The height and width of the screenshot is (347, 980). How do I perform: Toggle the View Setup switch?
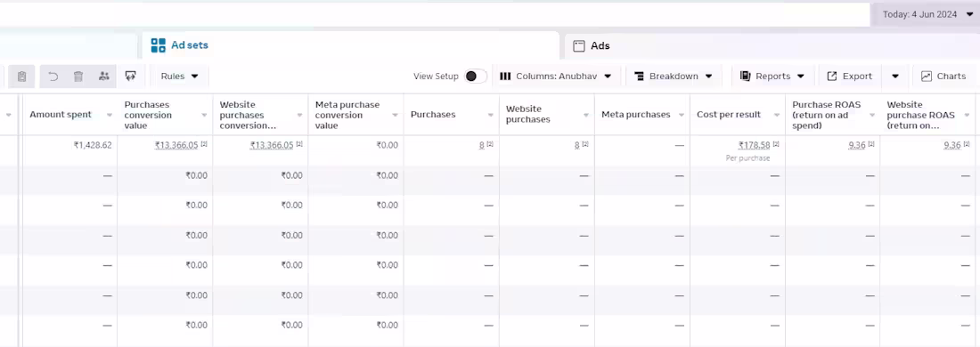click(x=476, y=77)
